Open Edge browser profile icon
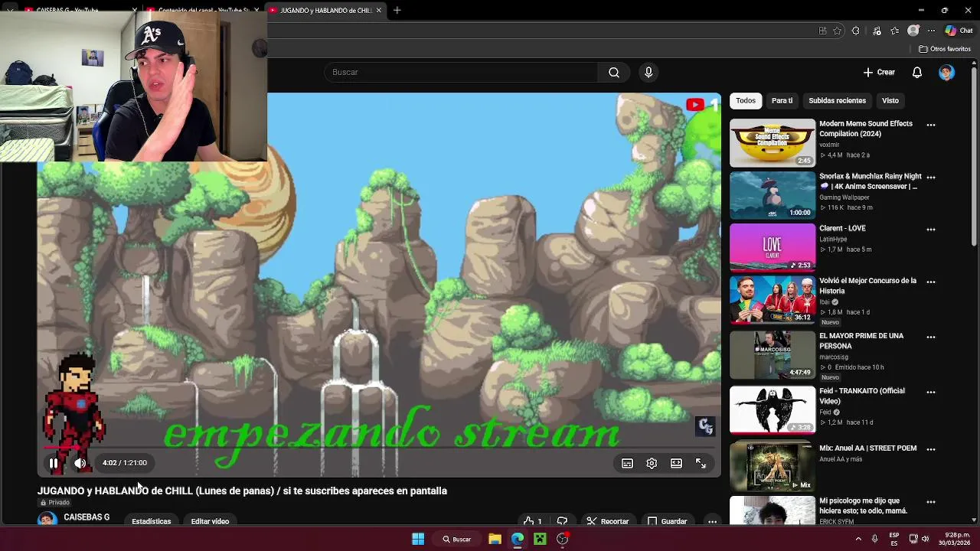The image size is (980, 551). pos(913,31)
